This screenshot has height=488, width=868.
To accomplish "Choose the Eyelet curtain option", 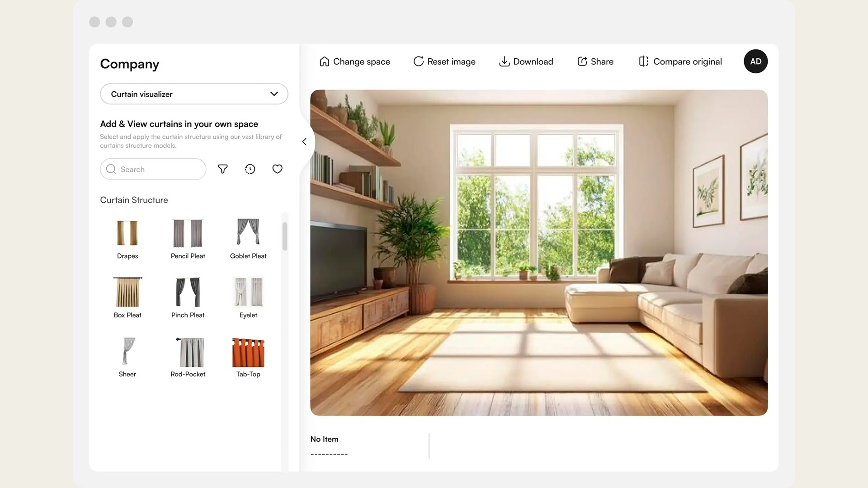I will coord(248,292).
